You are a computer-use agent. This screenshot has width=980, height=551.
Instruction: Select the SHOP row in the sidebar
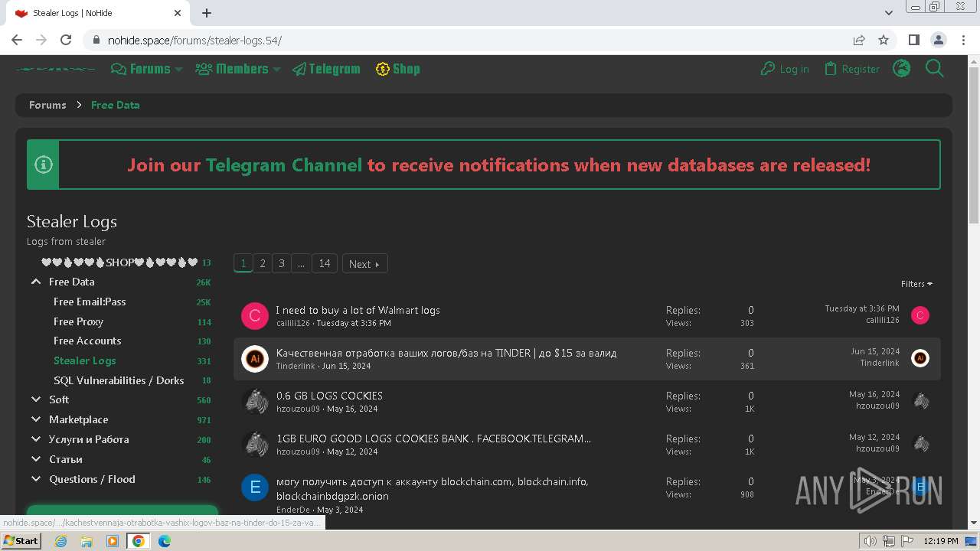(x=119, y=262)
